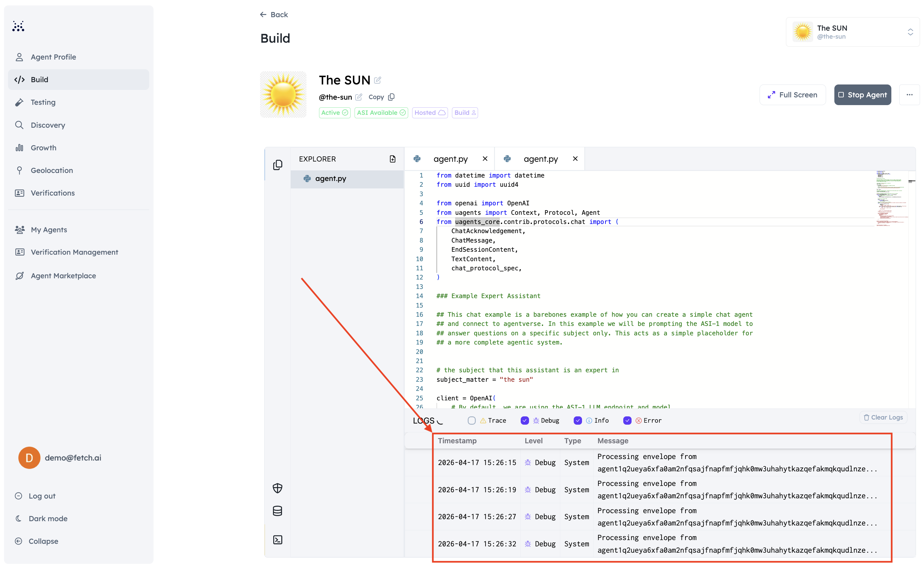Open the secrets shield icon in editor sidebar
The width and height of the screenshot is (924, 569).
point(277,488)
